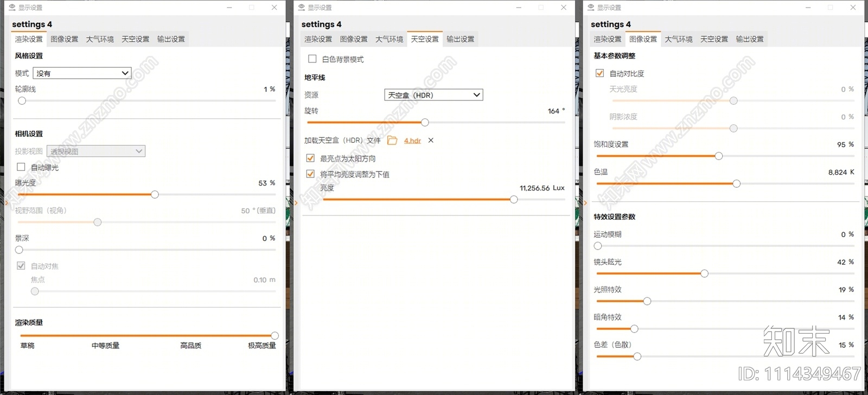
Task: Toggle 自动曝光 checkbox
Action: point(21,167)
